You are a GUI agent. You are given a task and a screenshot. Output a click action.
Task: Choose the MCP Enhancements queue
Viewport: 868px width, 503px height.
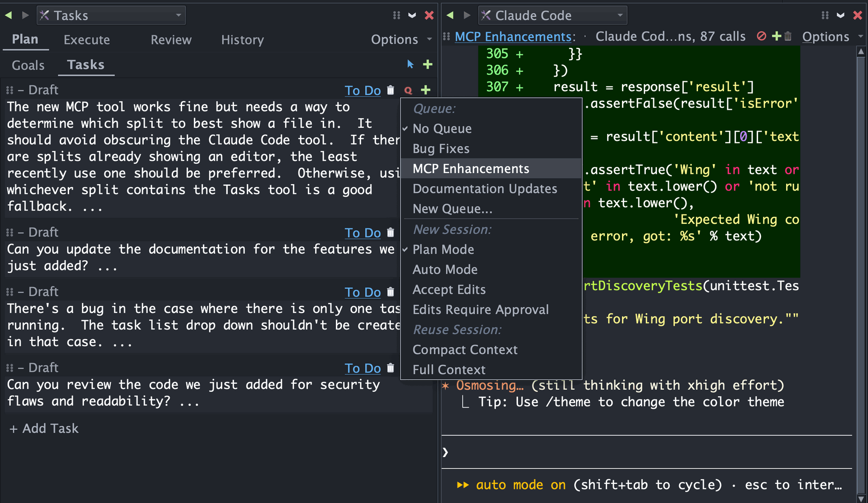click(x=491, y=168)
